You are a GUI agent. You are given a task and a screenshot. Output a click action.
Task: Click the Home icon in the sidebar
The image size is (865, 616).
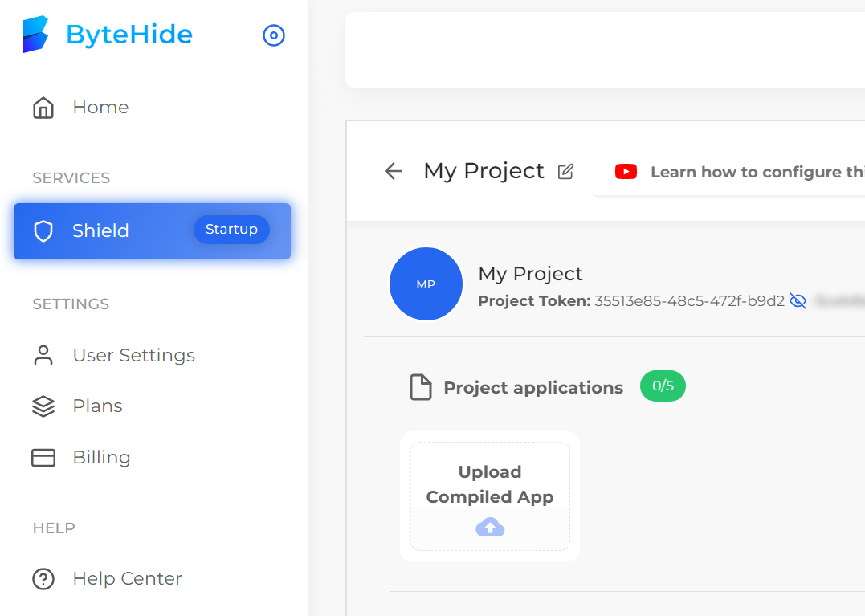(43, 107)
